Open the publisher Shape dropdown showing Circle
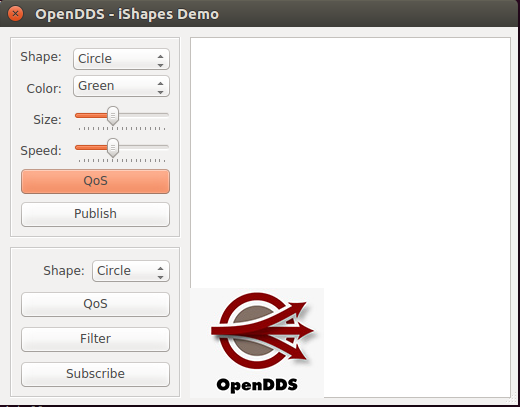Viewport: 520px width, 407px height. click(x=121, y=59)
